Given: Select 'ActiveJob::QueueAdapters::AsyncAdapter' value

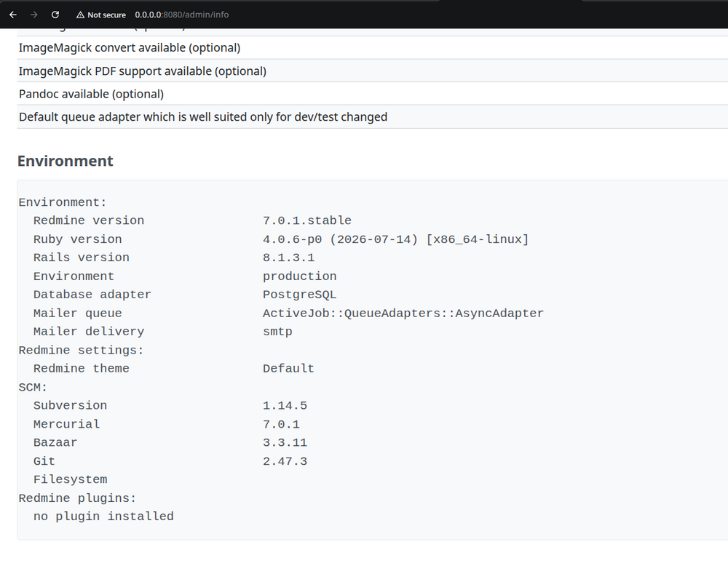Looking at the screenshot, I should 403,314.
